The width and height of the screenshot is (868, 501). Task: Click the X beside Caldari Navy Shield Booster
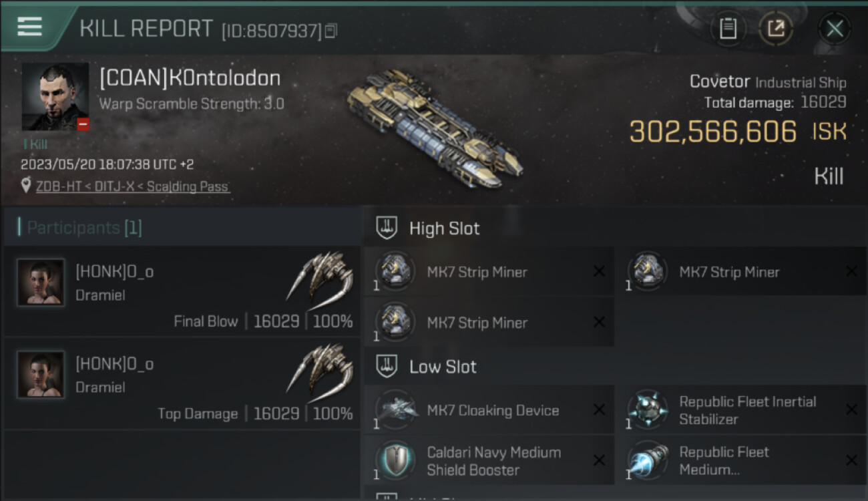[599, 461]
